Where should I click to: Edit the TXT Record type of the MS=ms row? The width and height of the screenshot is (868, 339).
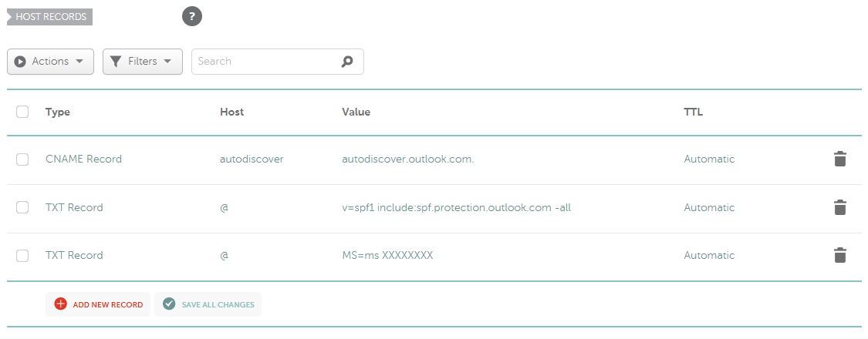click(74, 255)
